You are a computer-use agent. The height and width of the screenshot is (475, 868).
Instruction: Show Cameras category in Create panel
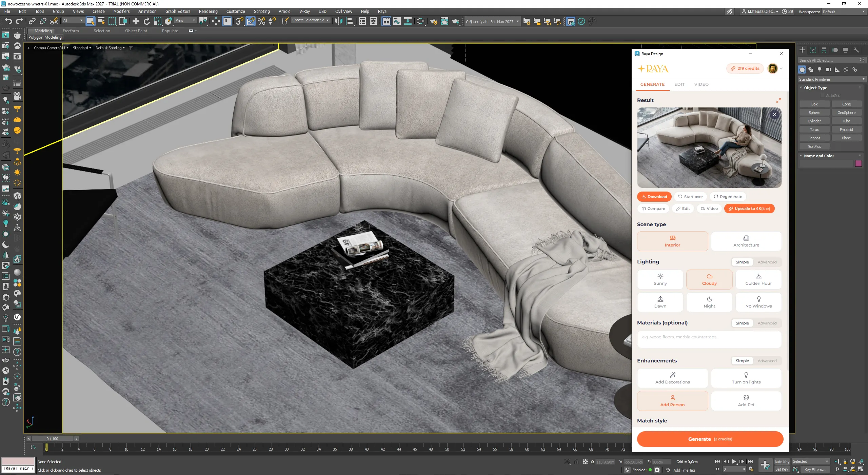tap(828, 70)
